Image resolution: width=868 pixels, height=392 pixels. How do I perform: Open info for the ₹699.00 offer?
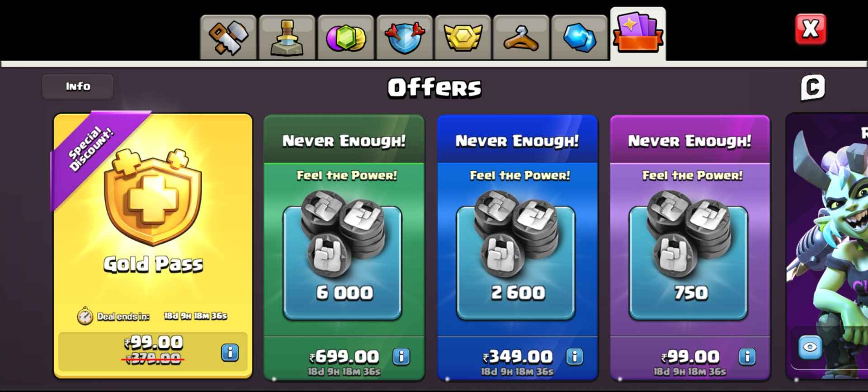point(401,357)
